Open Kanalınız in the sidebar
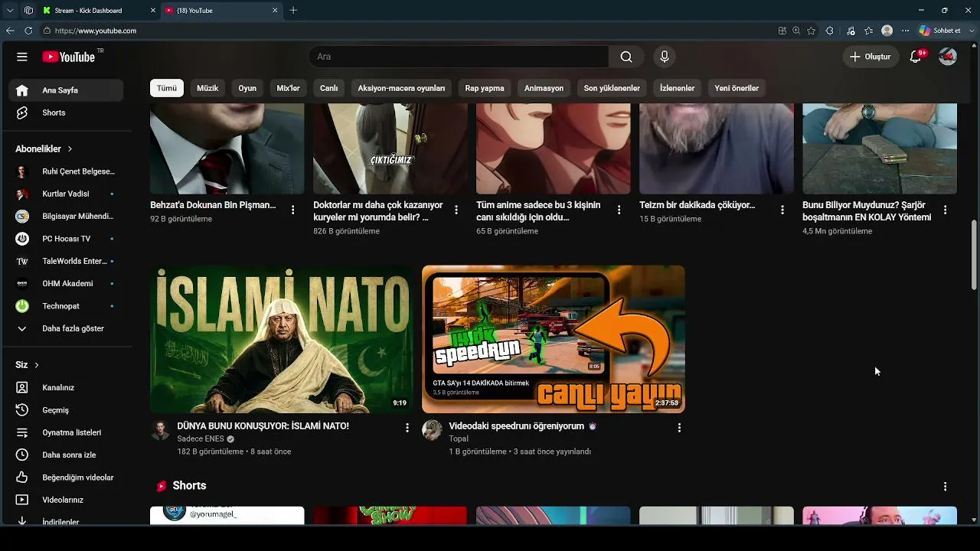This screenshot has height=551, width=980. (x=66, y=387)
